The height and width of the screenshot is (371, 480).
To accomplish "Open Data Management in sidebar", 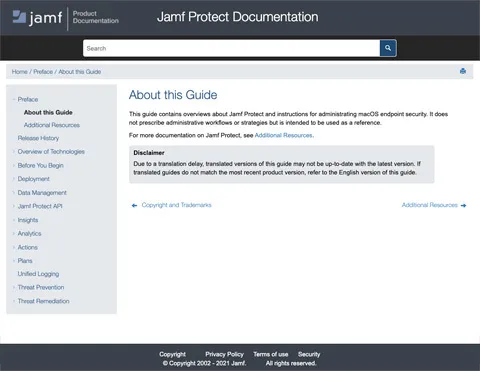I will [x=42, y=193].
